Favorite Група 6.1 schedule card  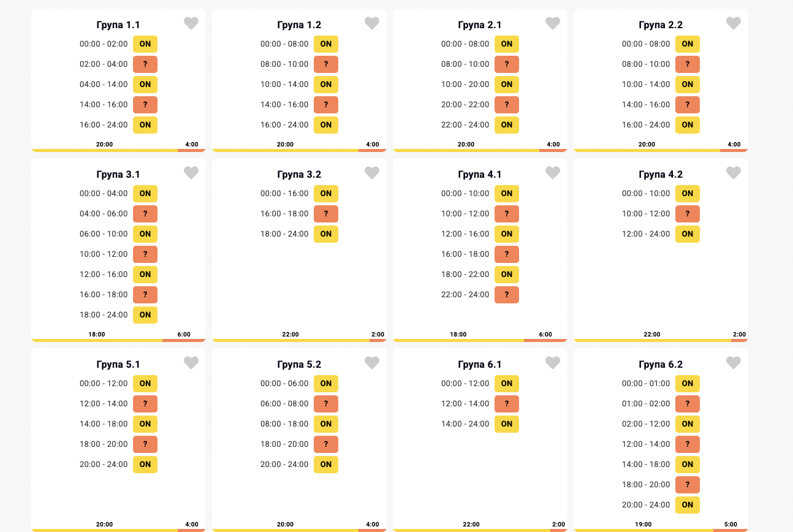click(x=553, y=363)
